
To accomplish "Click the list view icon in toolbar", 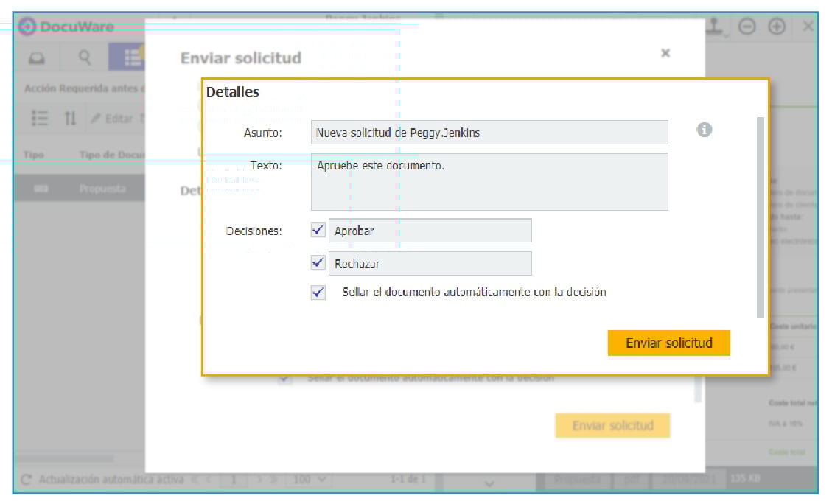I will coord(40,118).
